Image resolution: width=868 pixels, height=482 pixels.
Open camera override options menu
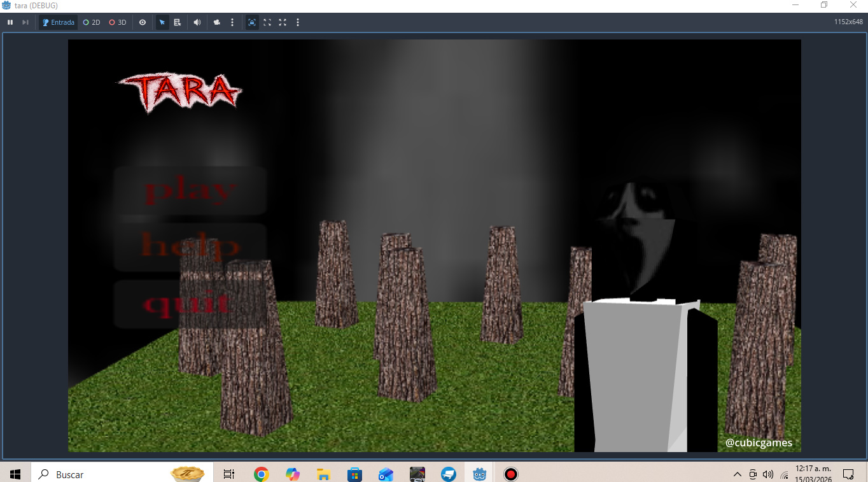[232, 22]
